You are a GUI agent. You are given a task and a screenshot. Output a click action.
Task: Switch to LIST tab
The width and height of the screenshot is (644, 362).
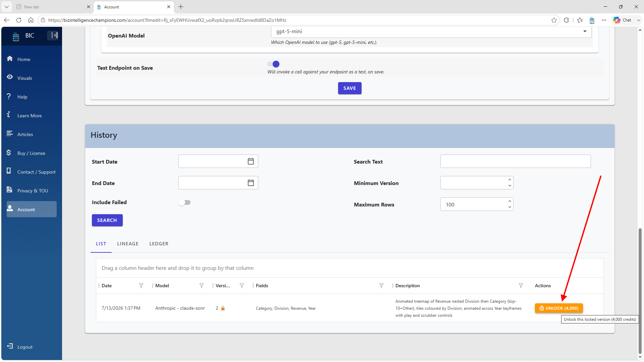click(101, 244)
